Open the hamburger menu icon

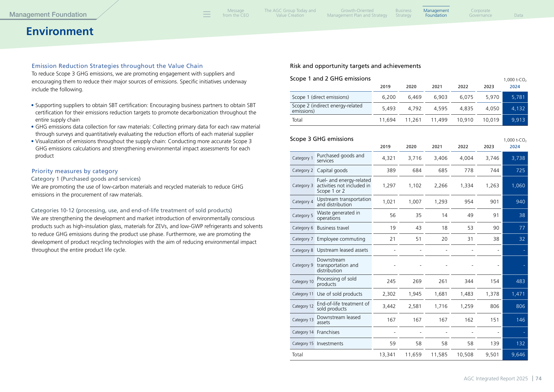point(207,14)
